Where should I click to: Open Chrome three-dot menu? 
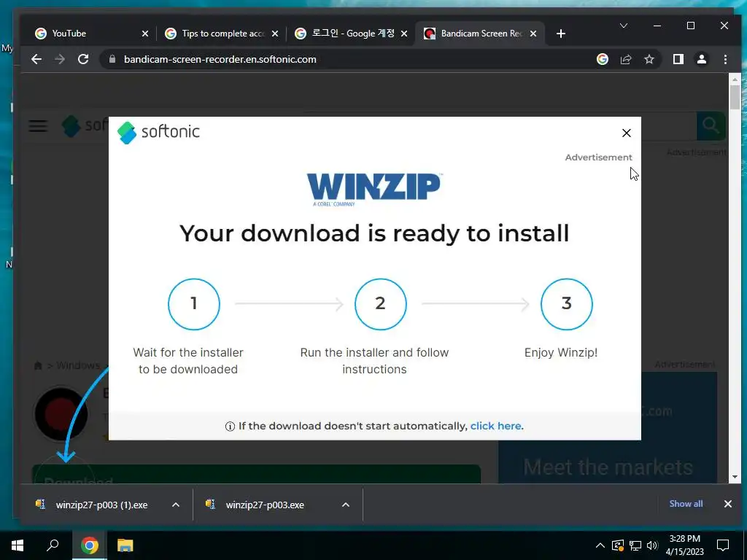pyautogui.click(x=725, y=59)
